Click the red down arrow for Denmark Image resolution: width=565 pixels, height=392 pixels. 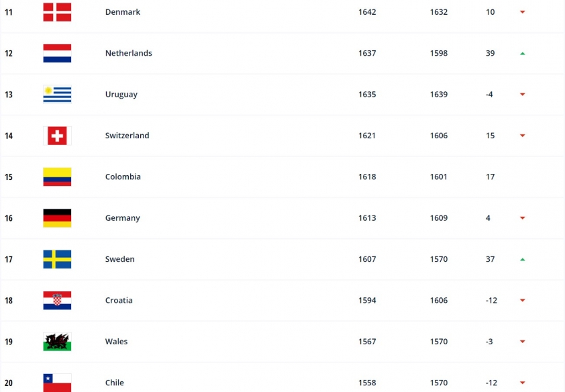523,12
